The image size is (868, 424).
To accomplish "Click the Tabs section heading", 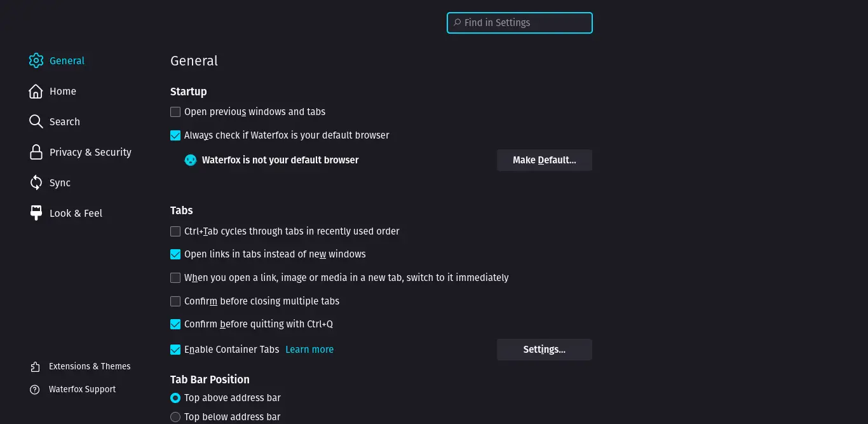I will click(182, 210).
